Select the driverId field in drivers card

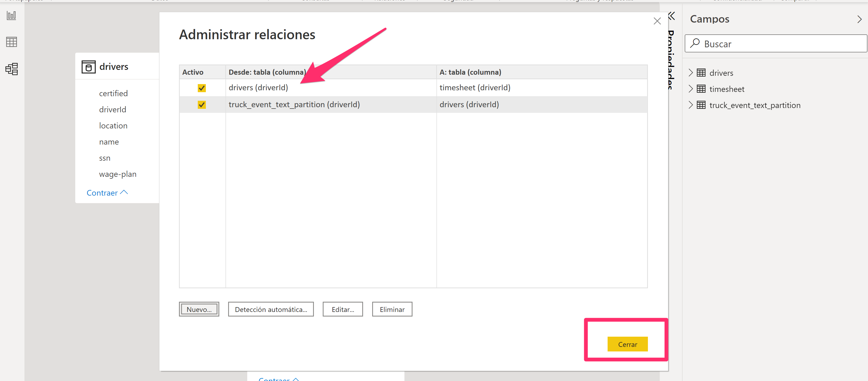[113, 109]
